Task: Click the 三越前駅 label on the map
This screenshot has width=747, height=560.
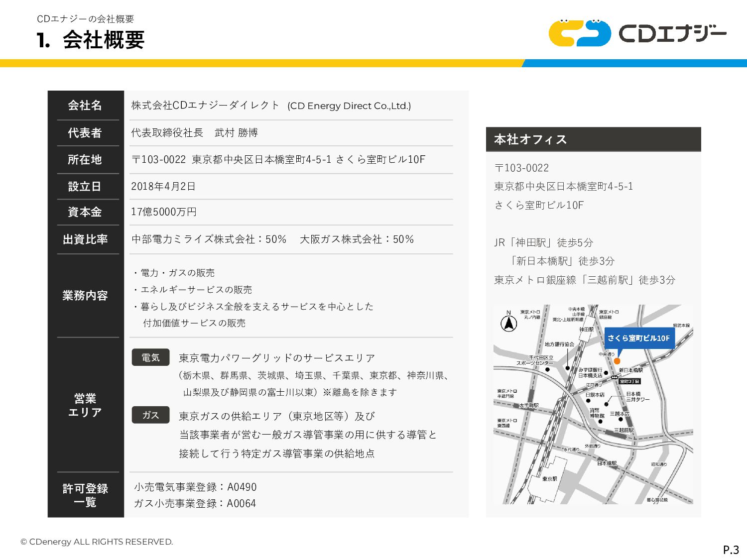Action: [x=624, y=430]
